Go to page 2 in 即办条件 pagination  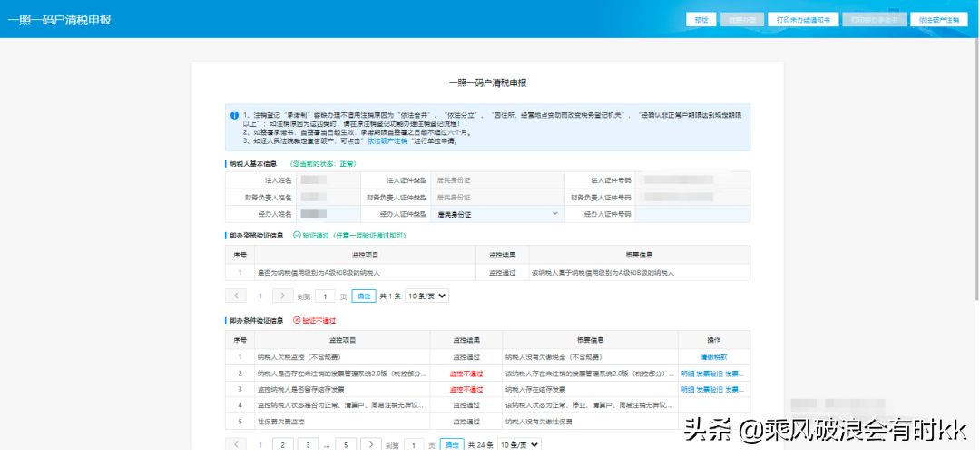(x=283, y=445)
